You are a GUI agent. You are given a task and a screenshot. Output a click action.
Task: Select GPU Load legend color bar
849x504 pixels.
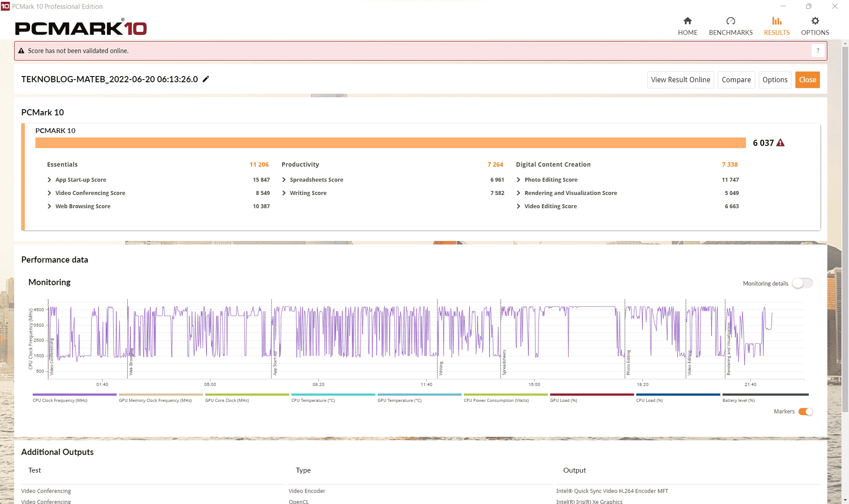point(592,394)
